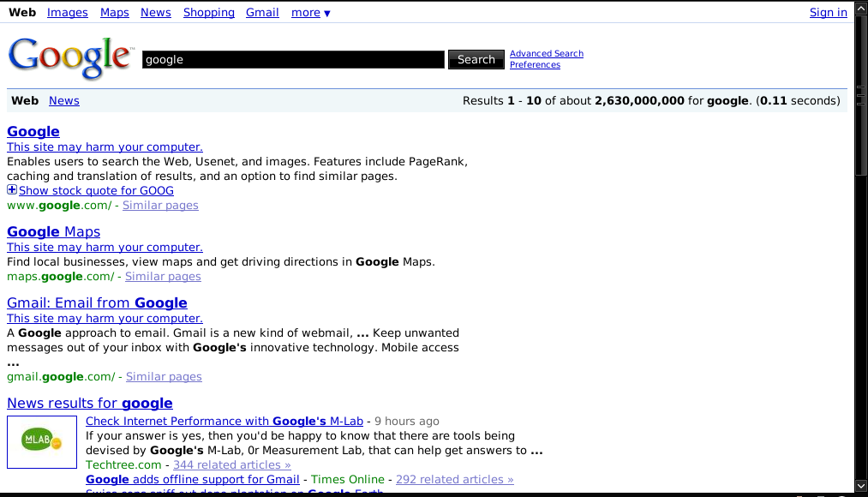Screen dimensions: 868x497
Task: Open Similar pages for gmail.google.com
Action: pos(164,377)
